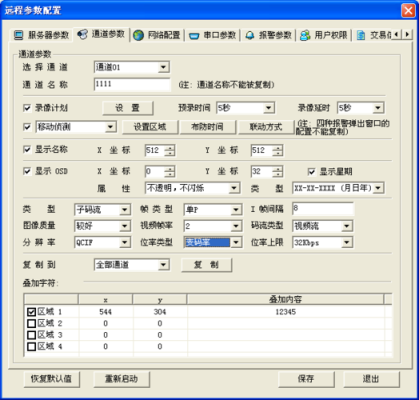Viewport: 419px width, 400px height.
Task: Open the 服务器参数 tab
Action: [x=41, y=35]
